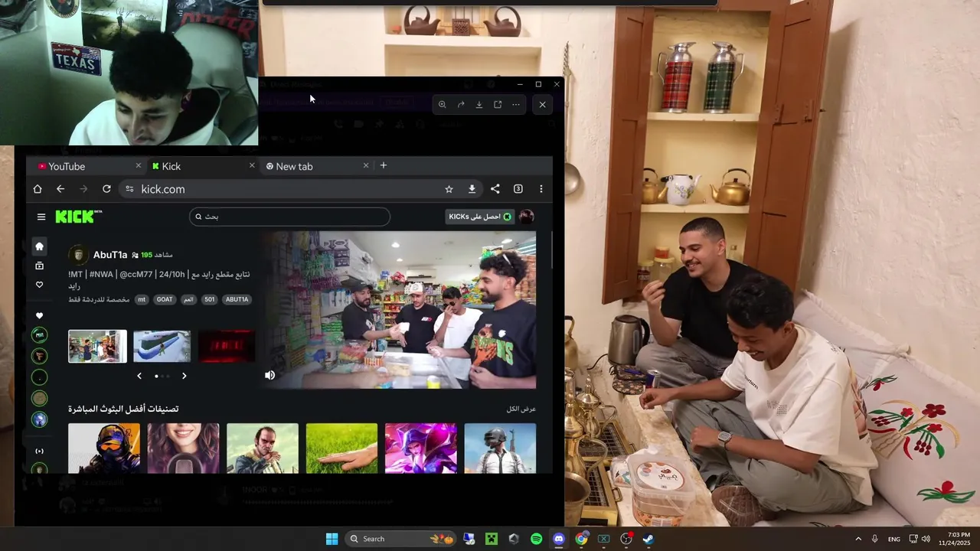Show hidden system tray icons
Viewport: 980px width, 551px height.
click(857, 539)
